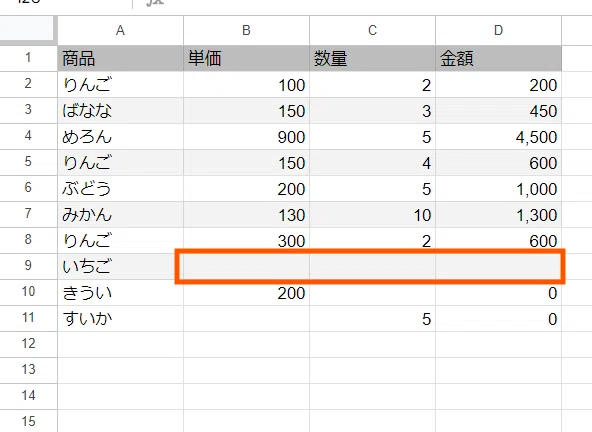Click cell ばなな
This screenshot has width=592, height=432.
(120, 110)
